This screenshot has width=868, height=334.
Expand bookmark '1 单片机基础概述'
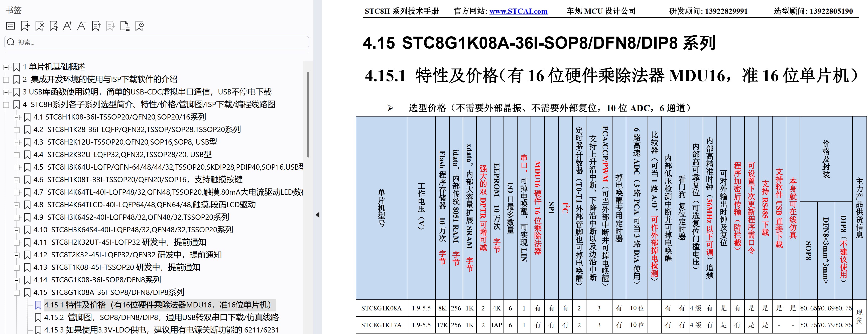[x=6, y=67]
